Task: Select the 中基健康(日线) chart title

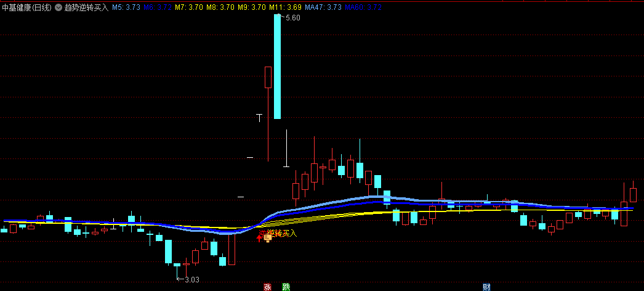Action: [26, 7]
